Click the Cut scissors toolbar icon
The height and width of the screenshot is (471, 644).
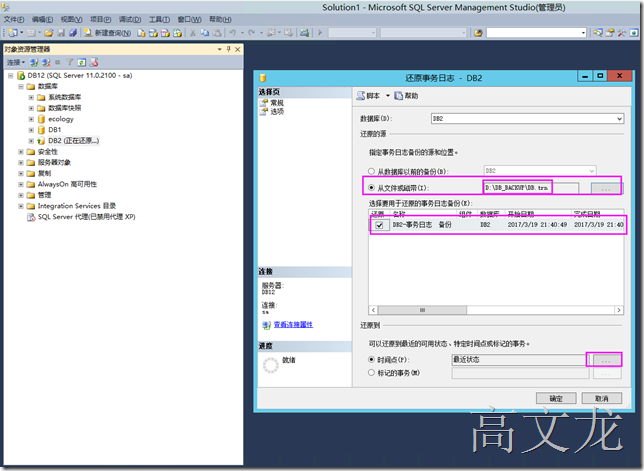193,32
